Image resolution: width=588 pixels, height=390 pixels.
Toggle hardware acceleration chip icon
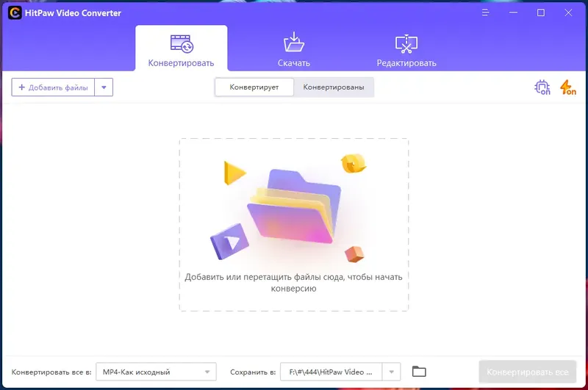(542, 87)
